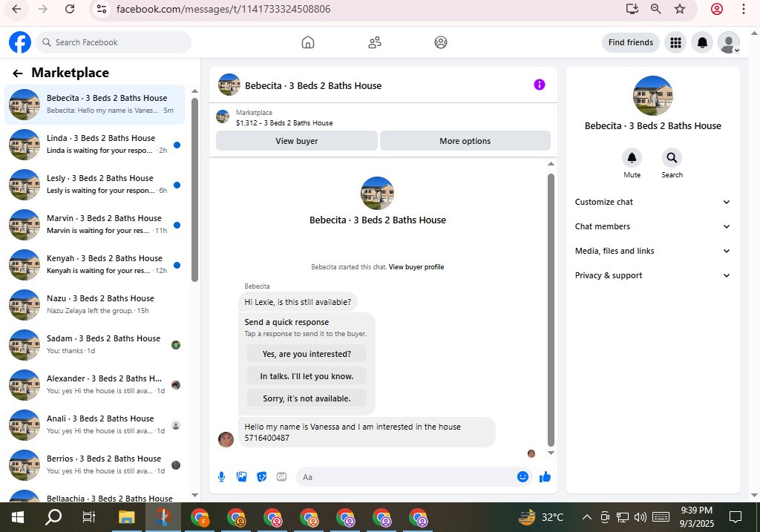Reload the page in browser
The height and width of the screenshot is (532, 760).
tap(70, 9)
